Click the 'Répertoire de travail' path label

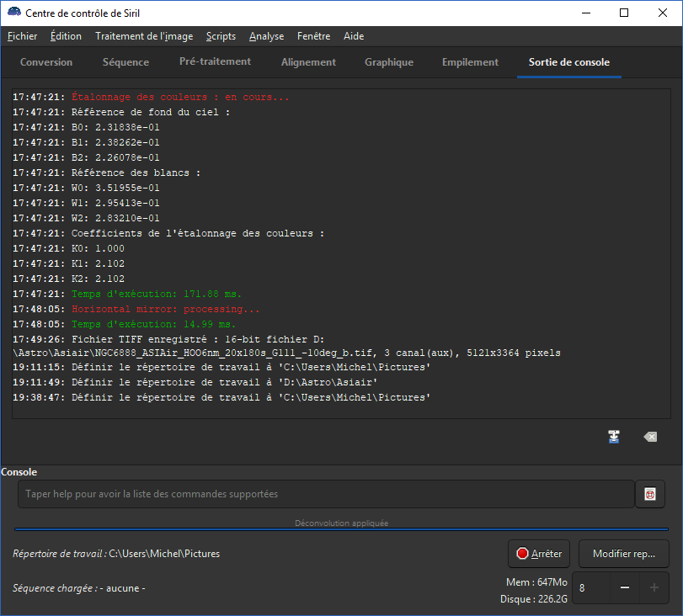point(116,554)
